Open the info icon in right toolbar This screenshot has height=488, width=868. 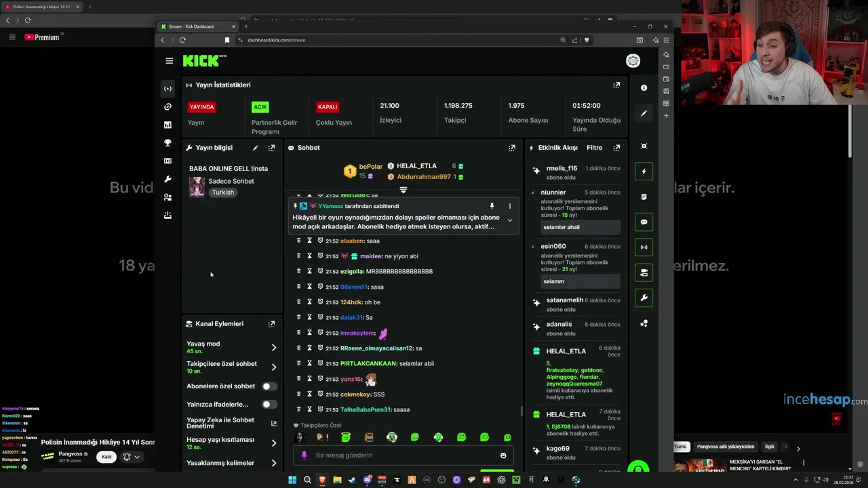coord(644,88)
